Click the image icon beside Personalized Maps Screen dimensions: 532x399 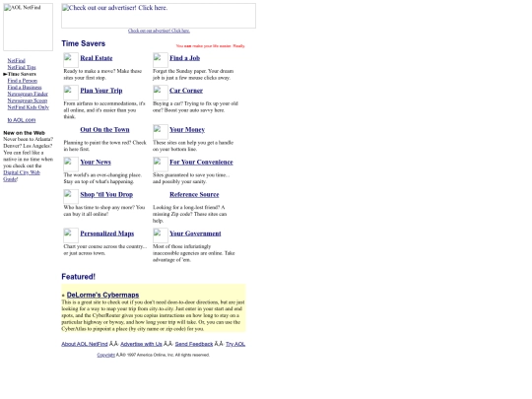(x=71, y=235)
